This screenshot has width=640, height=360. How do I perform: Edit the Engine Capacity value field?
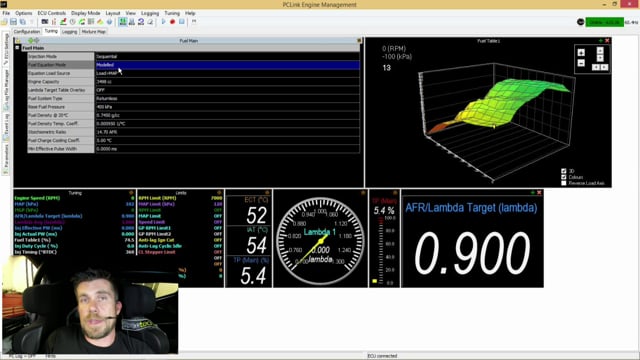(227, 82)
